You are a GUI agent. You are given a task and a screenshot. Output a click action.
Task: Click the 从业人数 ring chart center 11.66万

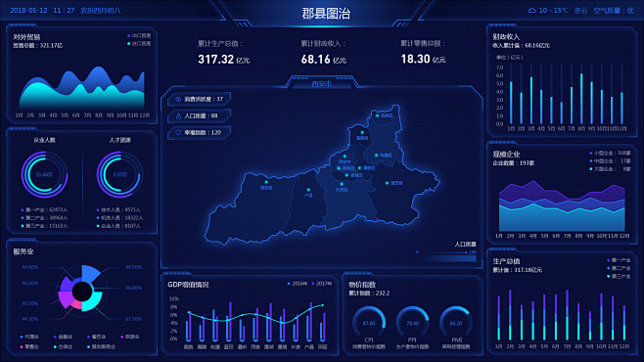[44, 174]
